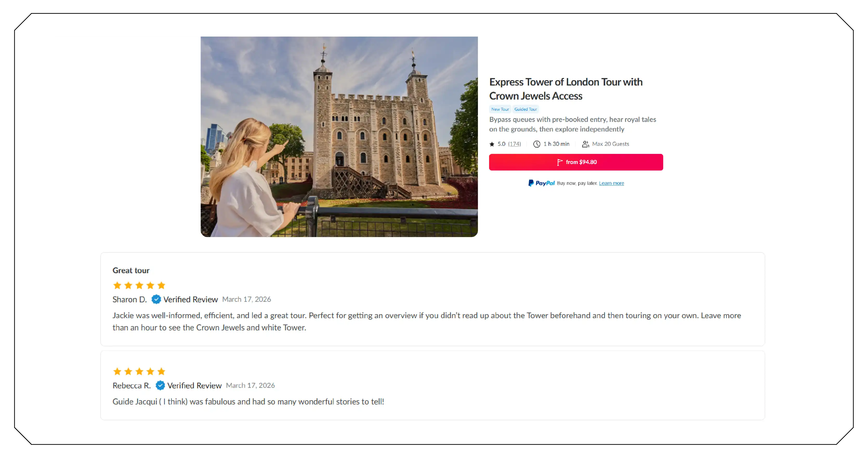The image size is (868, 458).
Task: Select the Guided Tour badge
Action: point(525,109)
